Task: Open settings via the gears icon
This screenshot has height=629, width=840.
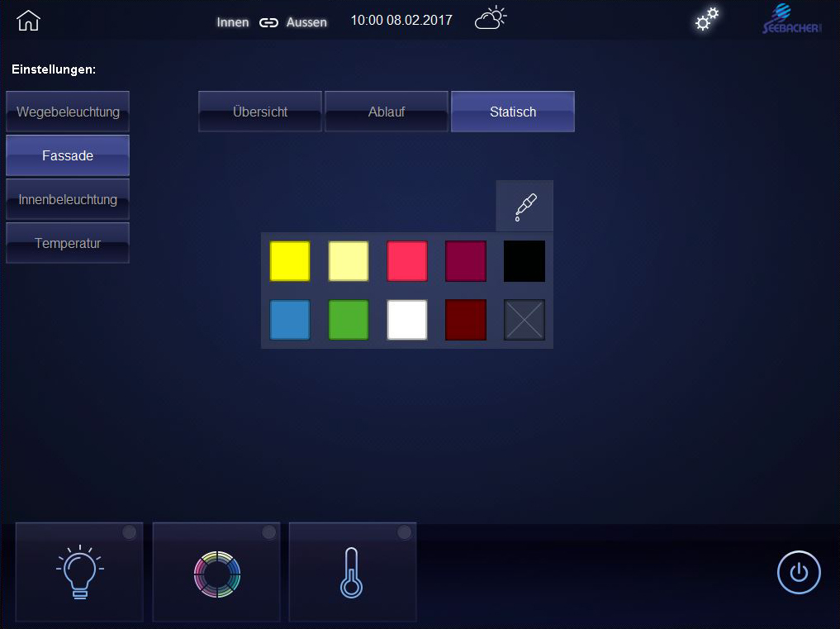Action: pyautogui.click(x=707, y=20)
